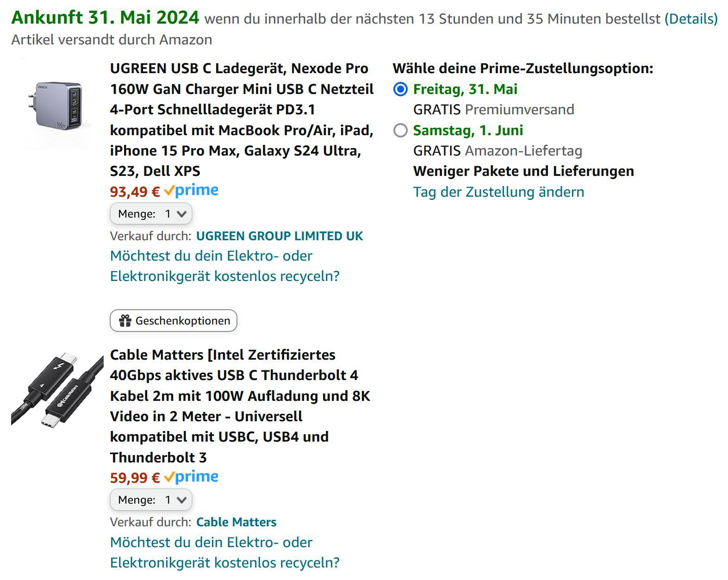Open the Menge dropdown for the Cable Matters cable
The height and width of the screenshot is (580, 728).
151,500
